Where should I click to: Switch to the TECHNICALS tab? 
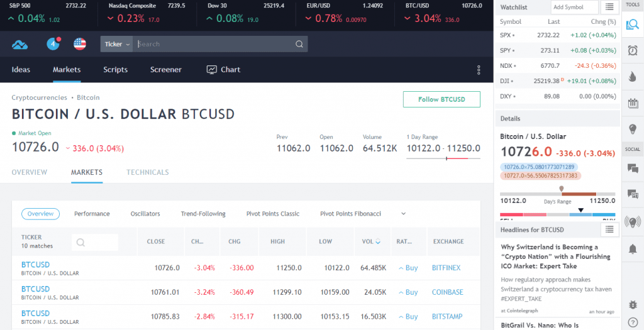coord(147,172)
